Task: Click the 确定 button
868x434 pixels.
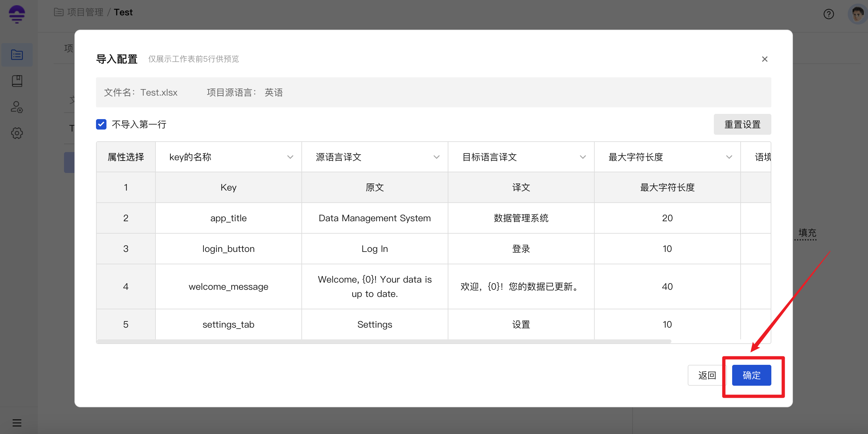Action: (751, 375)
